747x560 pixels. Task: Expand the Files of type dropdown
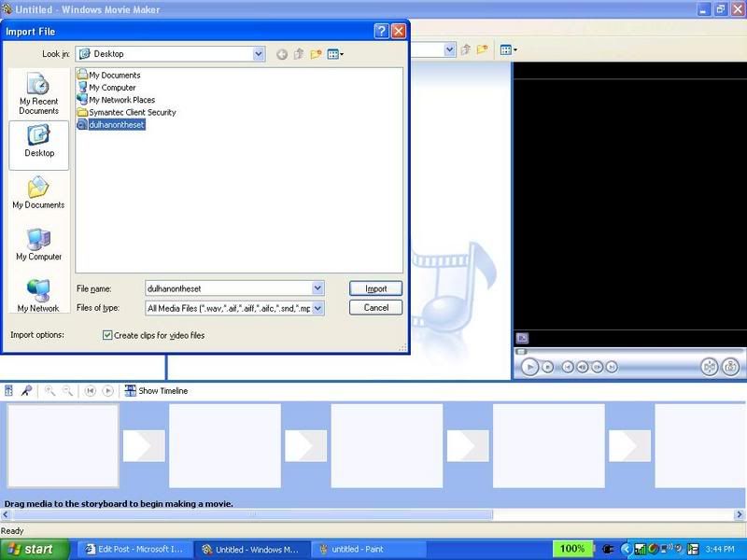point(317,308)
